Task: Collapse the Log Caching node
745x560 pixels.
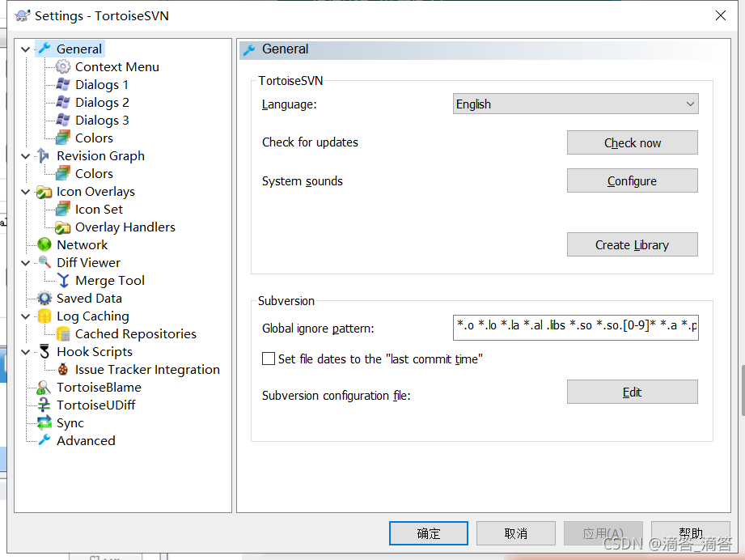Action: coord(26,316)
